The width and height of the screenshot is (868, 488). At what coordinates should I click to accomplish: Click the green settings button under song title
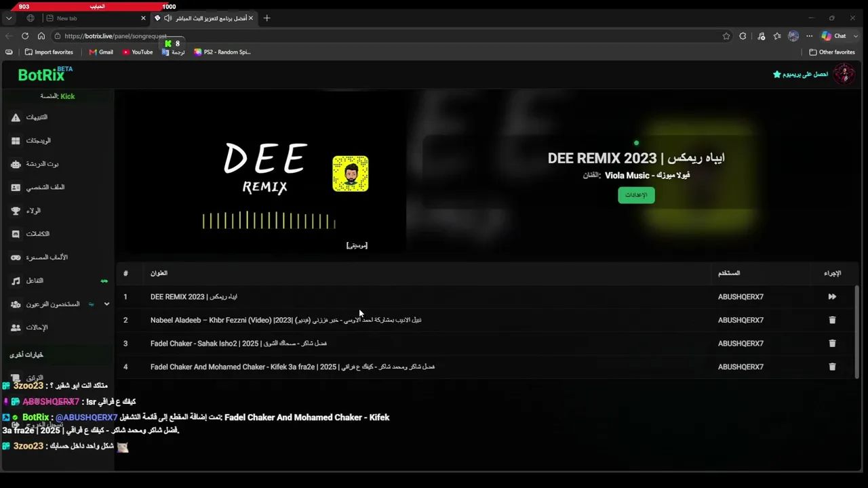636,195
